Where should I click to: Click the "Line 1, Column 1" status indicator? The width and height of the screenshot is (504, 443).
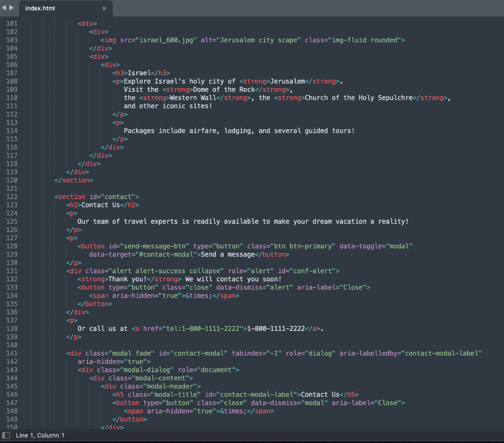point(40,435)
